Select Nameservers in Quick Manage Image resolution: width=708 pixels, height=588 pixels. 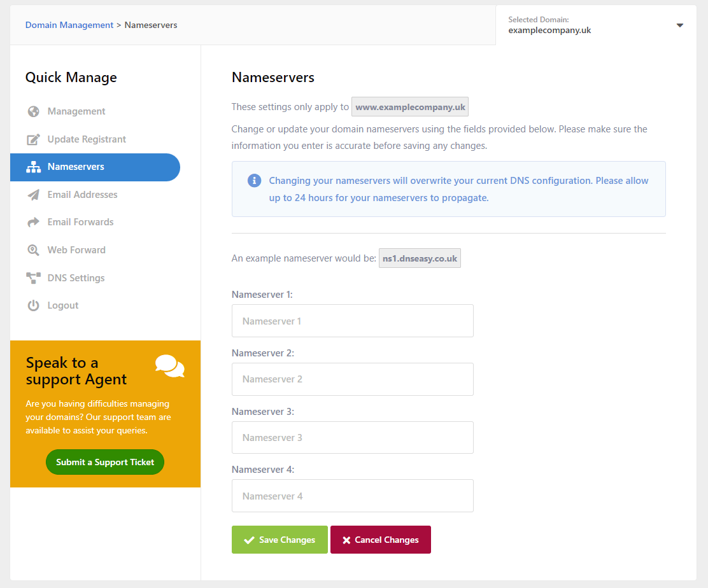click(95, 167)
